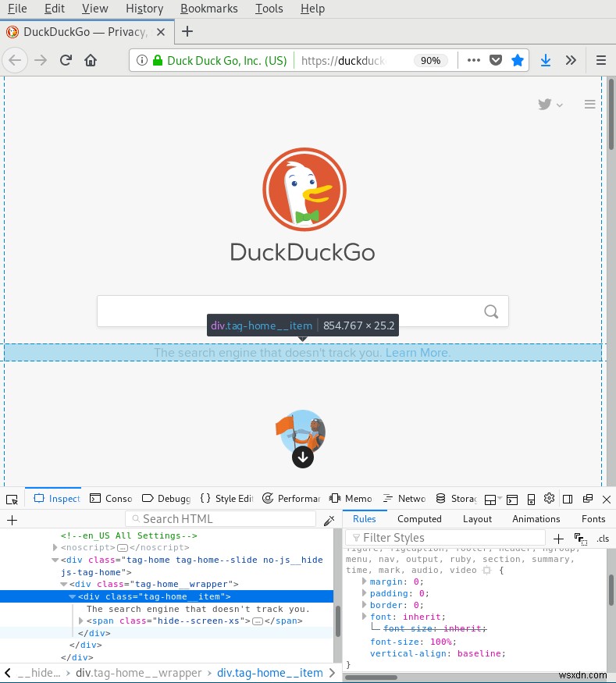This screenshot has width=616, height=683.
Task: Expand the margin property triangle
Action: [x=364, y=582]
